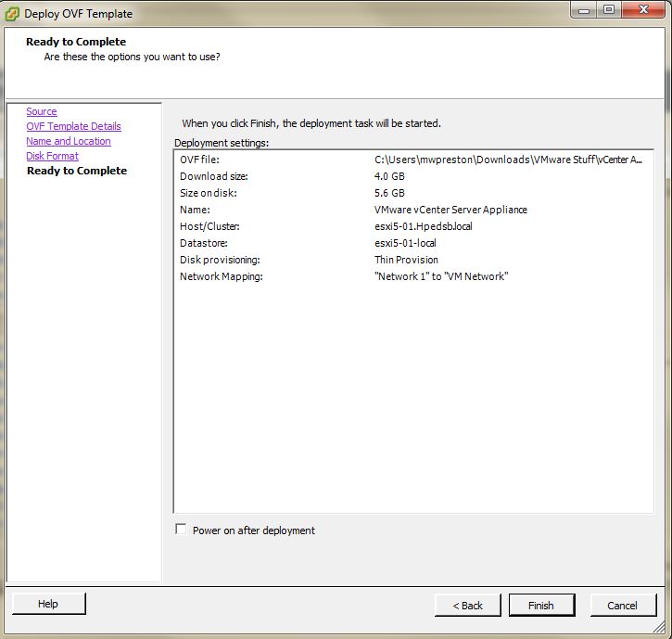Click the 'Host/Cluster:' label
This screenshot has height=639, width=672.
coord(209,226)
